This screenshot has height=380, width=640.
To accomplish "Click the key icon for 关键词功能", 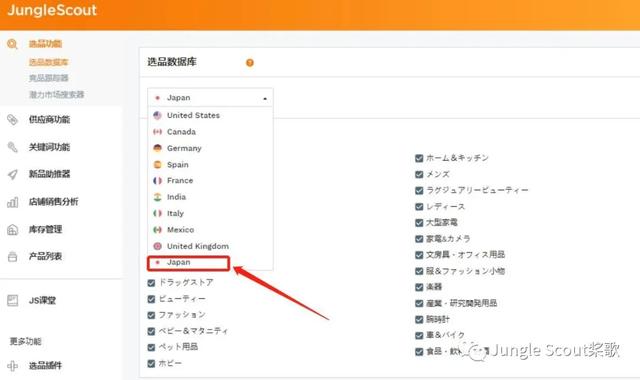I will pyautogui.click(x=13, y=147).
